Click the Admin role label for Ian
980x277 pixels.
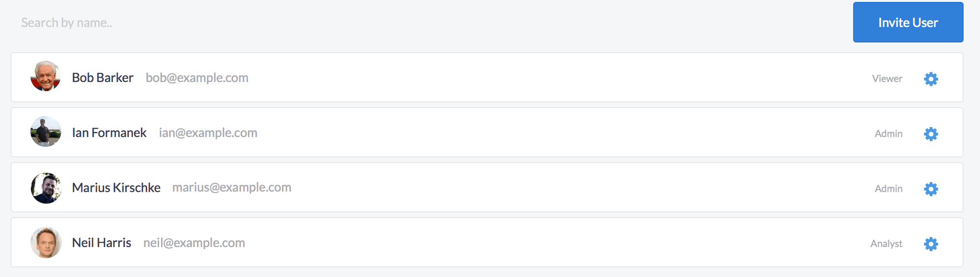pos(888,134)
